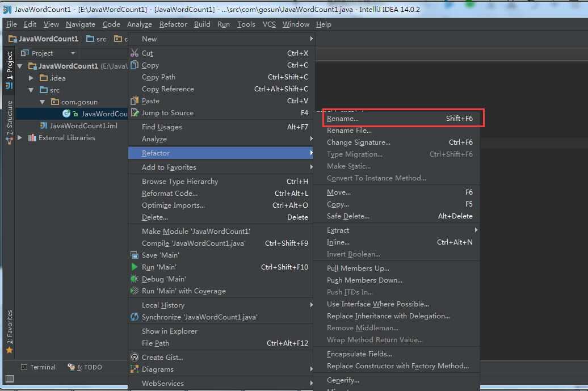Screen dimensions: 588x391
Task: Click the .idea folder icon
Action: [x=44, y=78]
